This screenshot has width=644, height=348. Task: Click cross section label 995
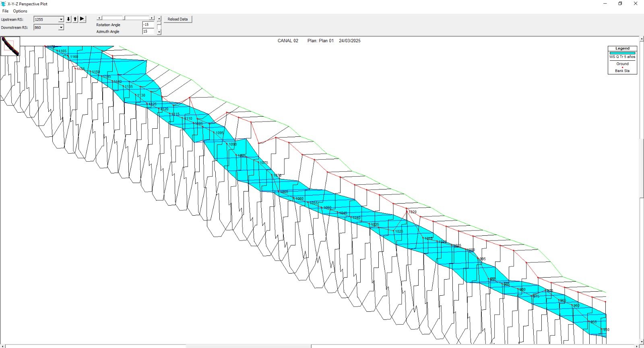pyautogui.click(x=483, y=259)
